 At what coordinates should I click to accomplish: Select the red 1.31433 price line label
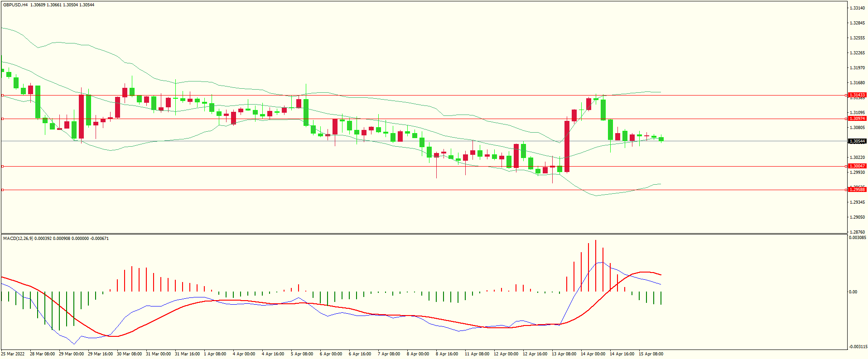tap(857, 95)
